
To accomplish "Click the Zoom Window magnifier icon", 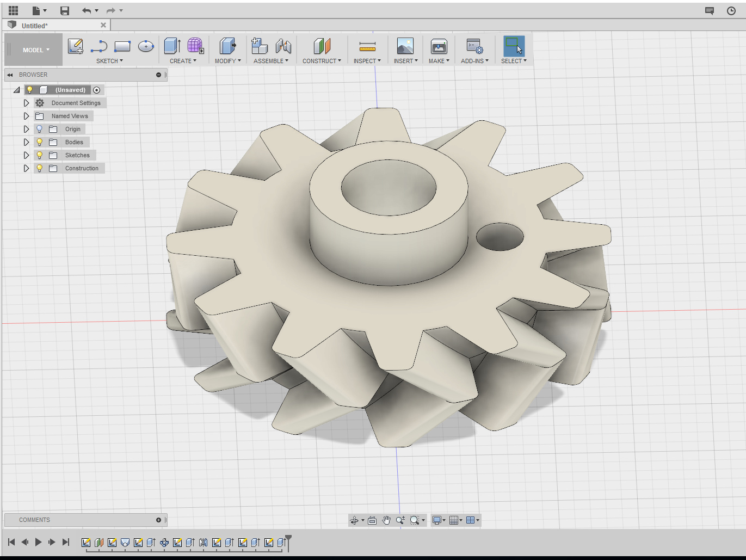I will [415, 520].
